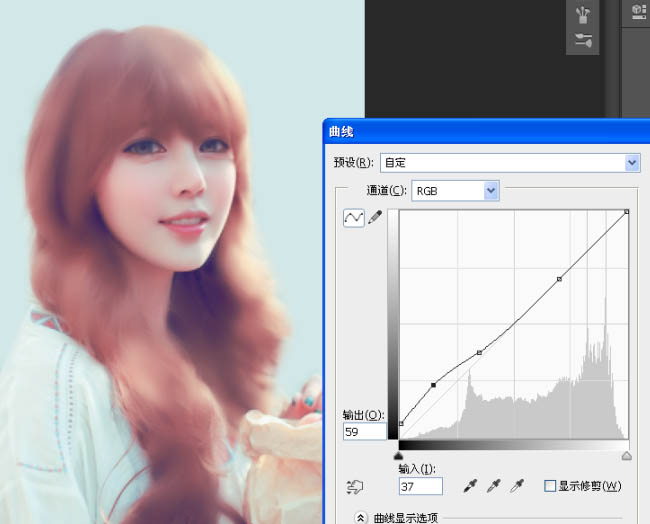Click the white point slider triangle
Screen dimensions: 650x524
(x=627, y=456)
